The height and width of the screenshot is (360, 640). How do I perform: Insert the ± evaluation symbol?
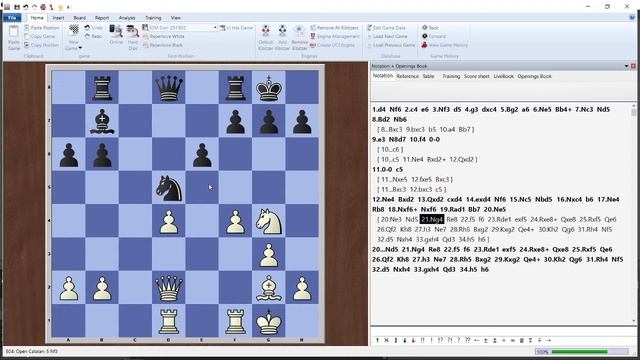pos(486,340)
